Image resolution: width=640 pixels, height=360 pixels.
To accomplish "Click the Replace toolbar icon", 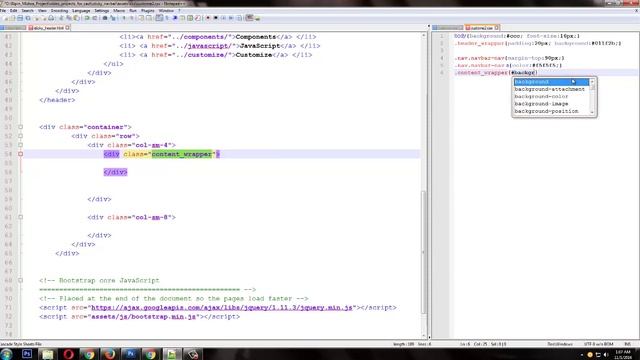I will (113, 18).
